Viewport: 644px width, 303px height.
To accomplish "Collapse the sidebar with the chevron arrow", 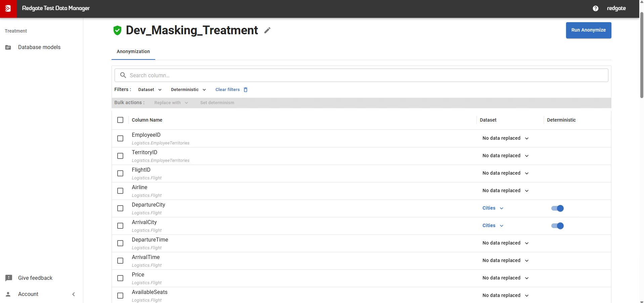I will click(x=74, y=294).
